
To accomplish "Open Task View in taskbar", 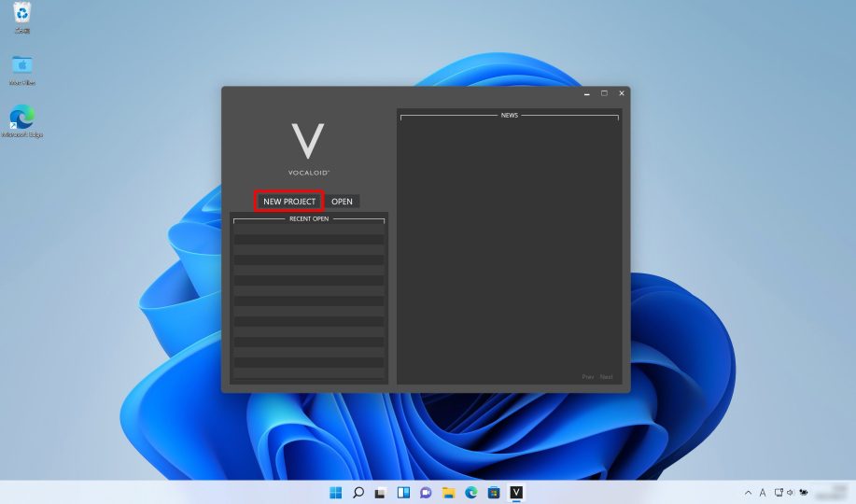I will tap(381, 493).
